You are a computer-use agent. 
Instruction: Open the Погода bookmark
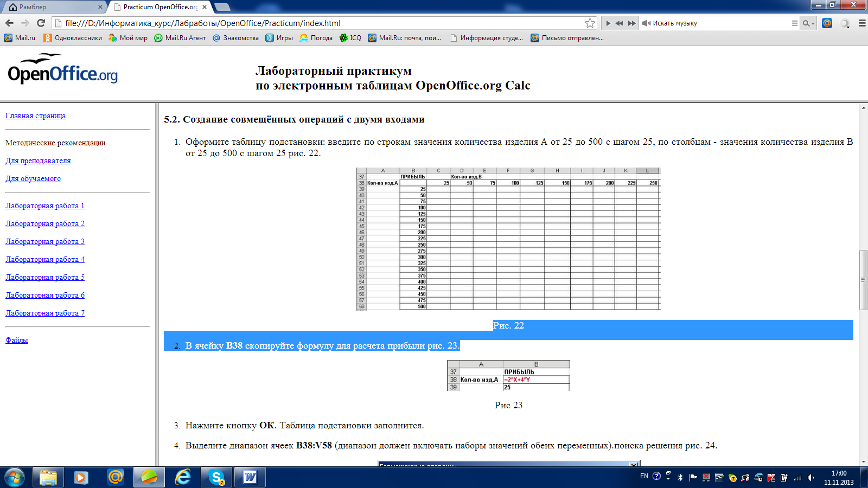316,38
